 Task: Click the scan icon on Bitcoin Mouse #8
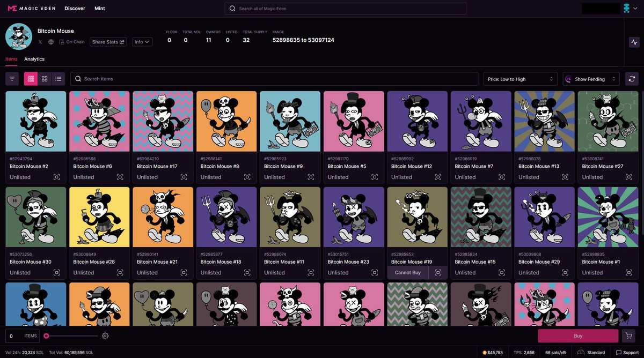click(247, 177)
